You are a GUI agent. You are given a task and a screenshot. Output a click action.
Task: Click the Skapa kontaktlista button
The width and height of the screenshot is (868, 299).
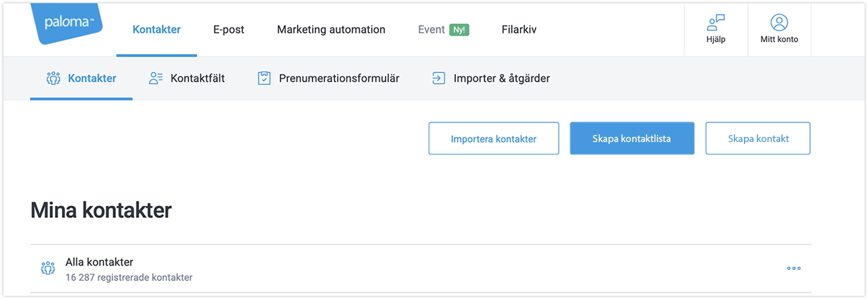coord(632,138)
